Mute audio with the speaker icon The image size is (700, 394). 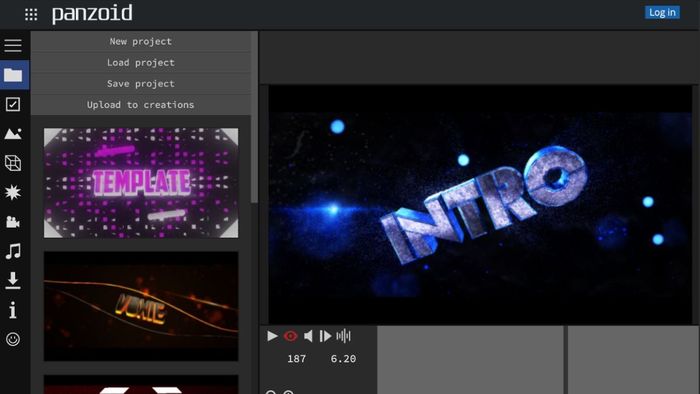point(308,336)
